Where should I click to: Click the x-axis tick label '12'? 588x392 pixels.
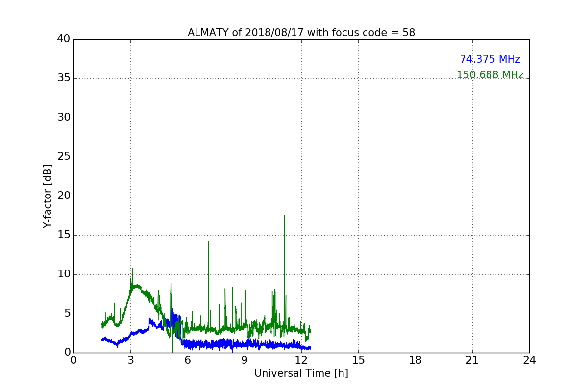coord(301,360)
